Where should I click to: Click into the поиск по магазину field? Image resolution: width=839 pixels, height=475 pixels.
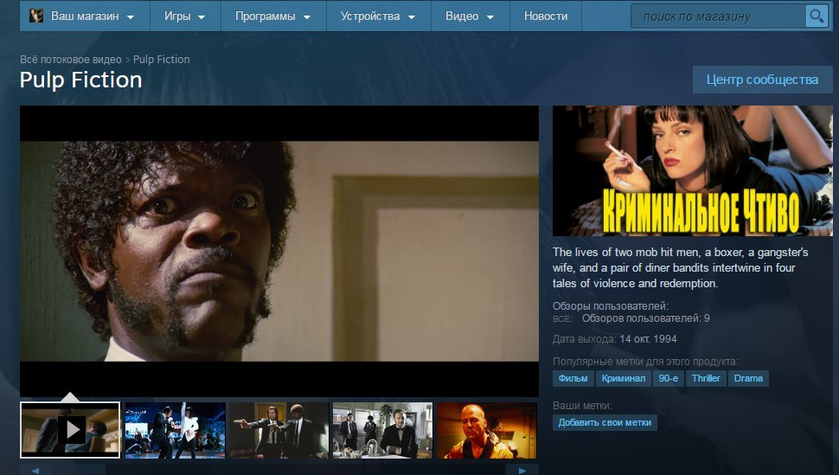[x=718, y=17]
